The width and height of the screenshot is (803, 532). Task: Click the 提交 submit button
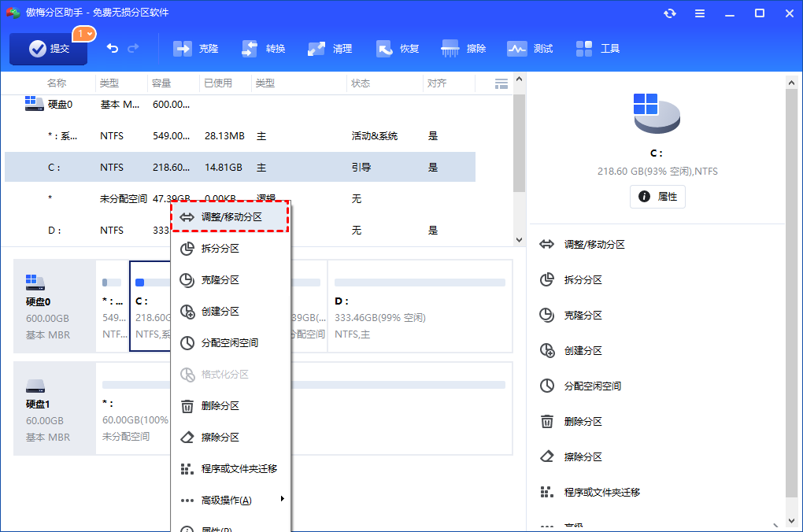[47, 48]
